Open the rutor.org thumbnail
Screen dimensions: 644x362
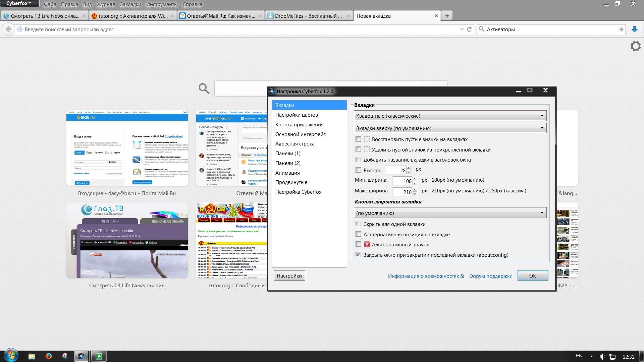pos(231,240)
